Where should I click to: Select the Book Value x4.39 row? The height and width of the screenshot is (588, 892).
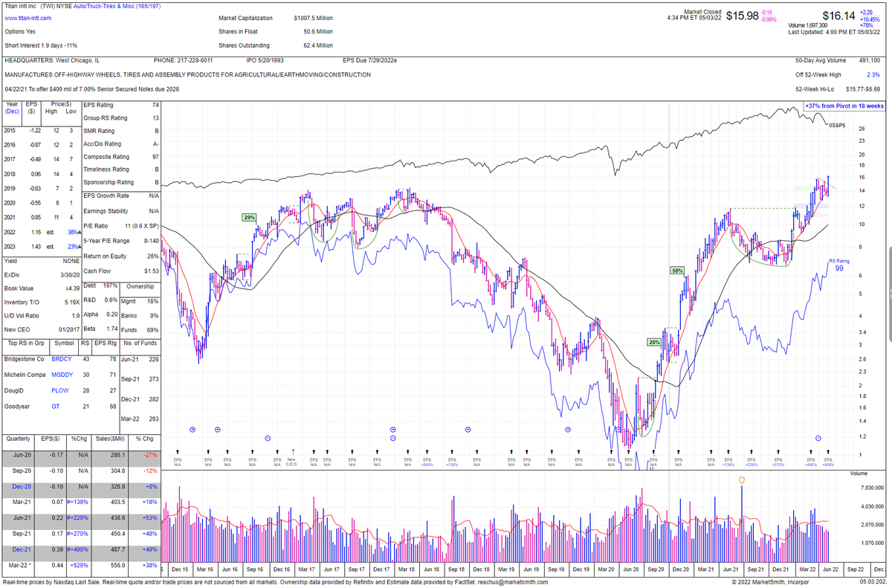pos(41,288)
